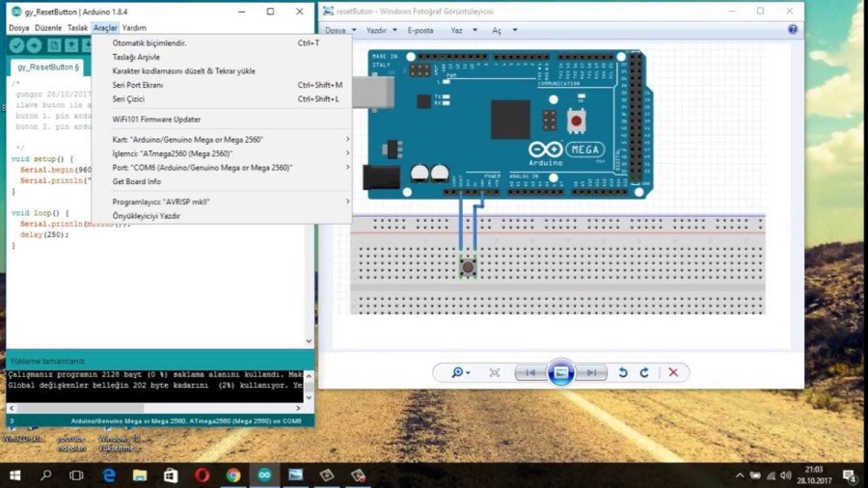Open photo viewer Yazdır dropdown
The height and width of the screenshot is (488, 868).
coord(381,30)
